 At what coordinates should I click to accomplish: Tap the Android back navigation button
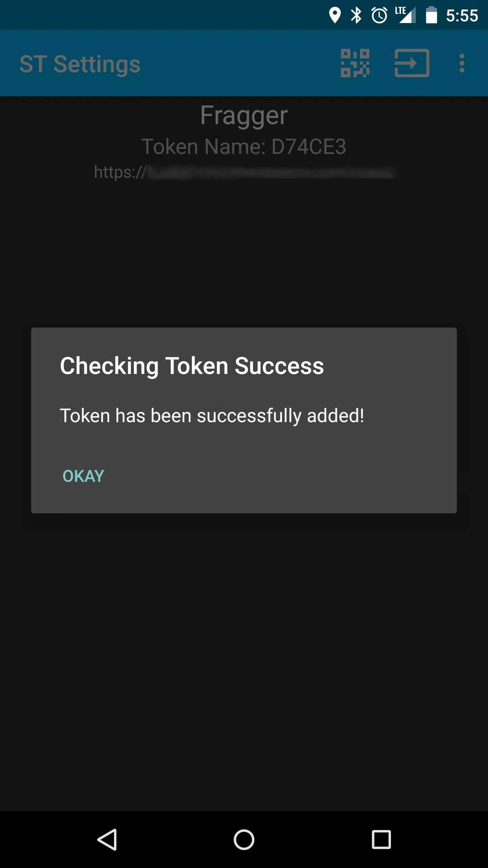point(107,840)
